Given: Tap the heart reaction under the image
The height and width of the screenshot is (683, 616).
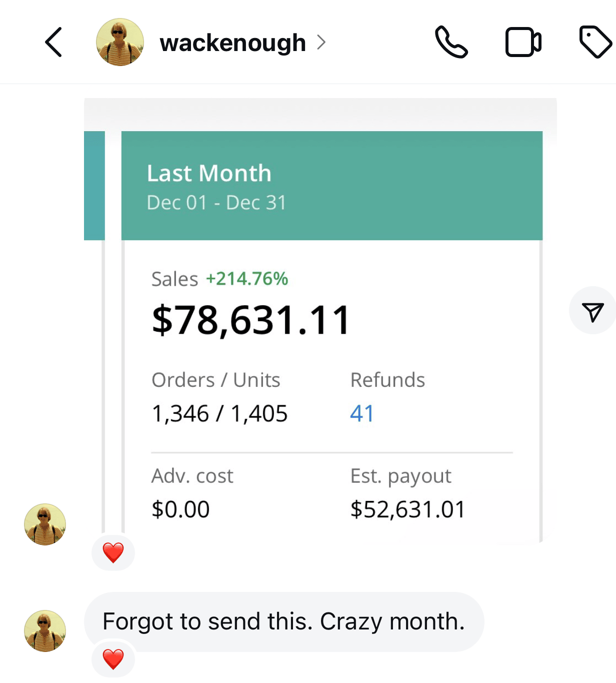Looking at the screenshot, I should (113, 553).
